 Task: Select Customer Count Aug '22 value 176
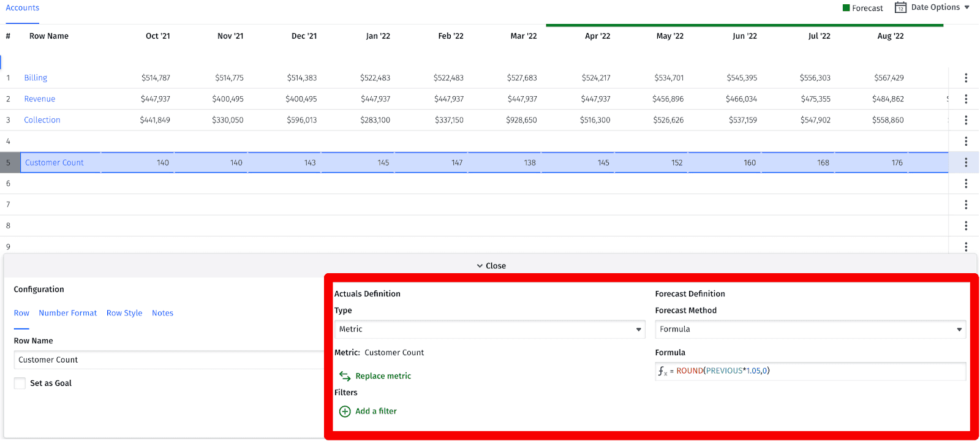coord(897,162)
